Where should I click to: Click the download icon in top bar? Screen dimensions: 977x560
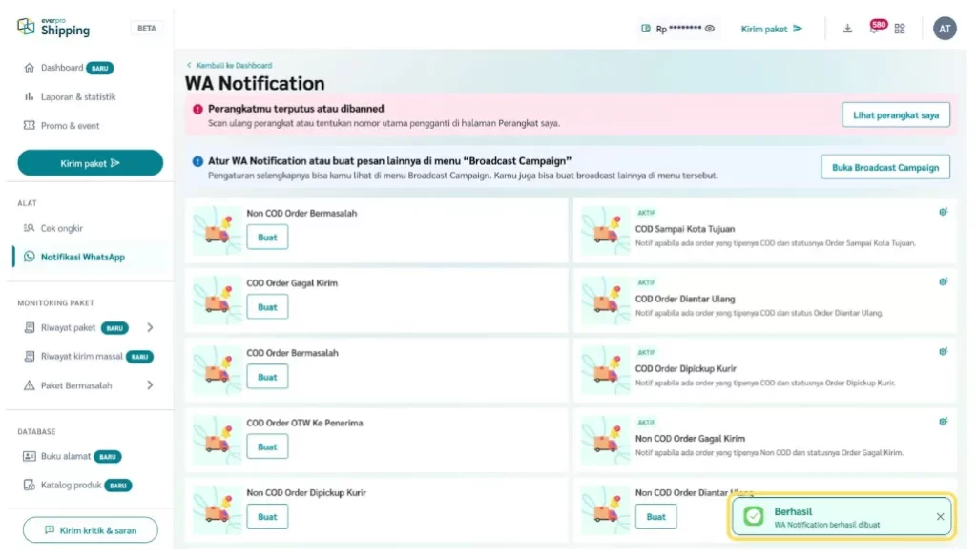[x=847, y=29]
